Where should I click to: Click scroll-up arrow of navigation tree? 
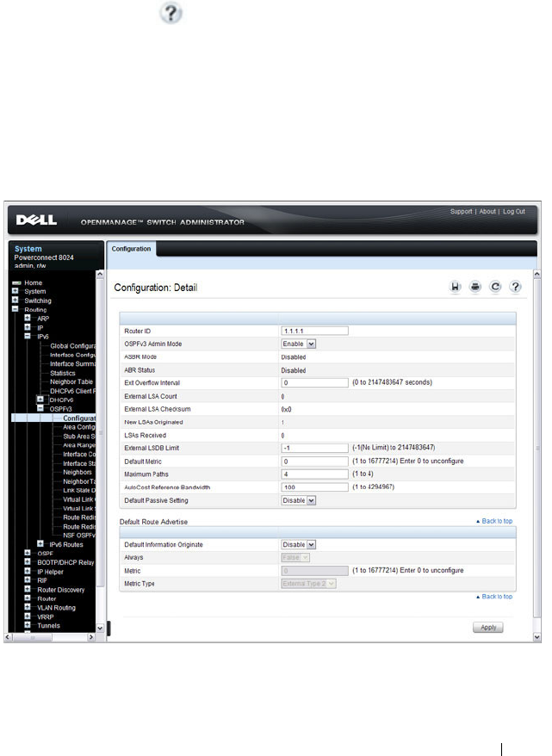click(100, 275)
